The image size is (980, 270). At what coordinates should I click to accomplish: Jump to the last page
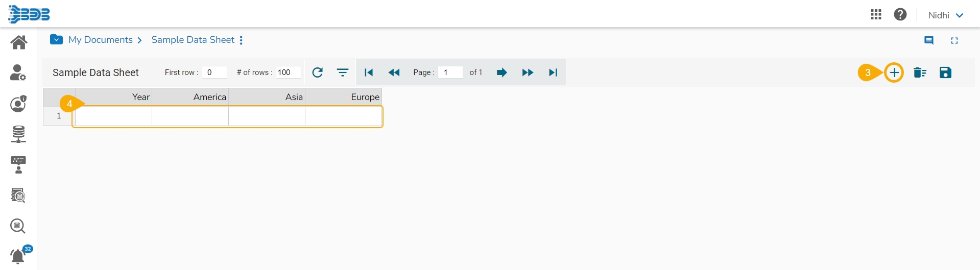point(553,72)
